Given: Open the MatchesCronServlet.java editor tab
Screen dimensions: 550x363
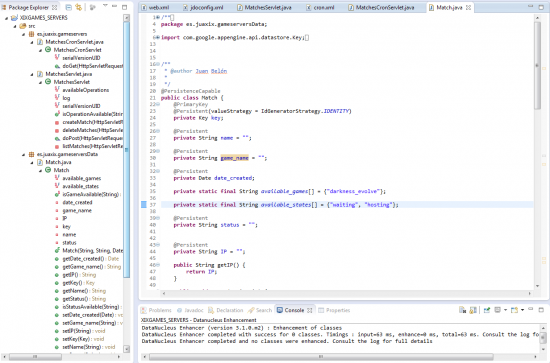Looking at the screenshot, I should click(381, 7).
